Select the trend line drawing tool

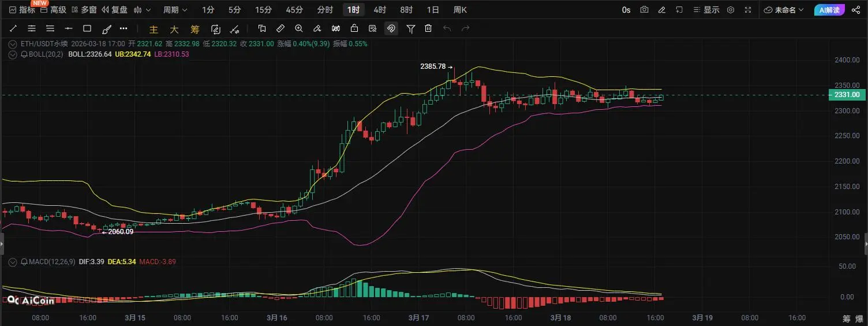tap(13, 28)
